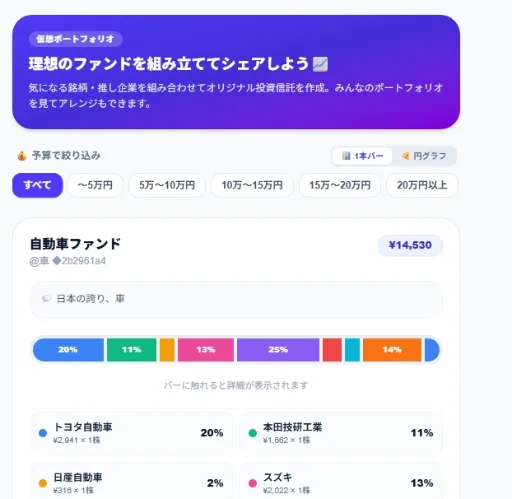
Task: Switch to the 円グラフ pie chart view
Action: point(424,156)
